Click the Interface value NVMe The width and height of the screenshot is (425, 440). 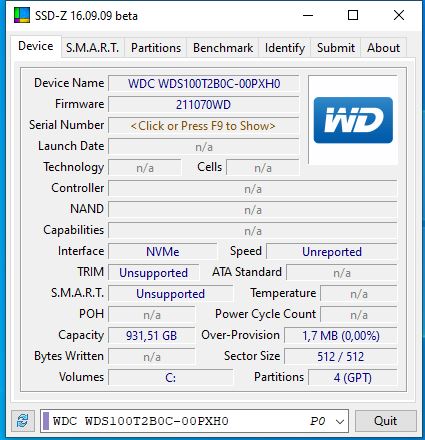163,252
